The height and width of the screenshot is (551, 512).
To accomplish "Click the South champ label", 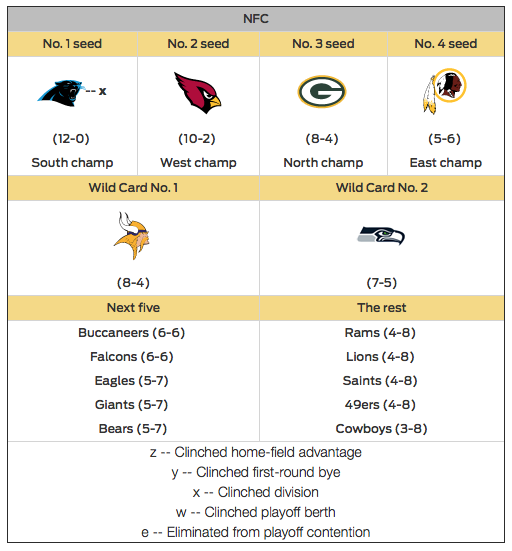I will (72, 163).
